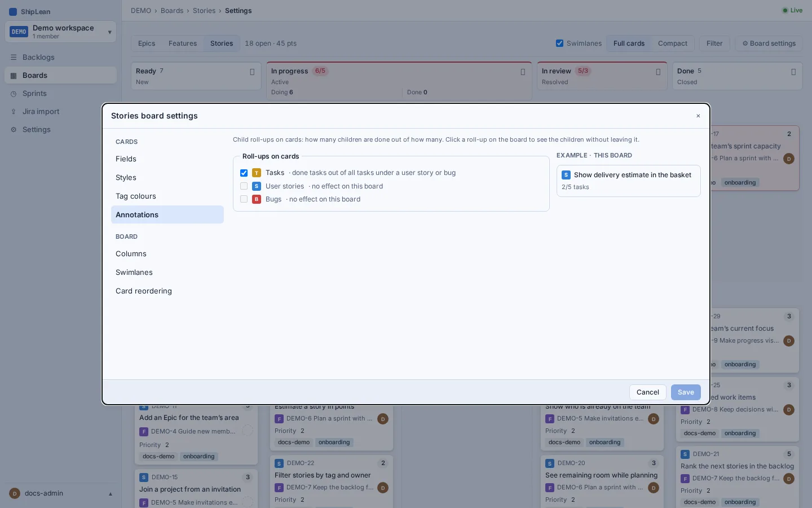Click the blue User stories type icon
This screenshot has height=508, width=812.
(257, 186)
